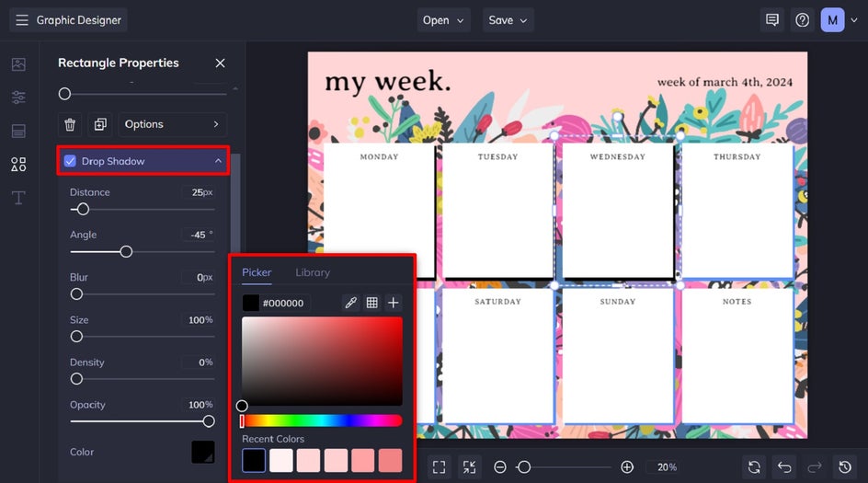868x483 pixels.
Task: Select the Notes box on canvas
Action: point(737,356)
